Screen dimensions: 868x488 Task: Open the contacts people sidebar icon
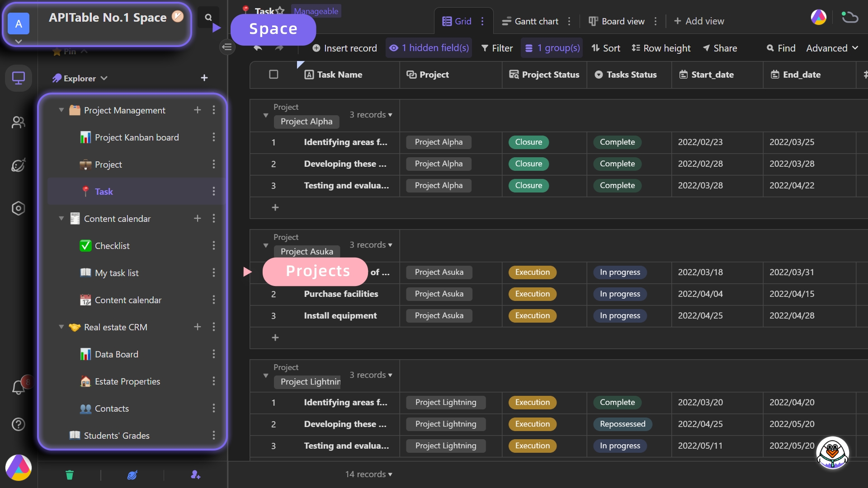pos(18,122)
